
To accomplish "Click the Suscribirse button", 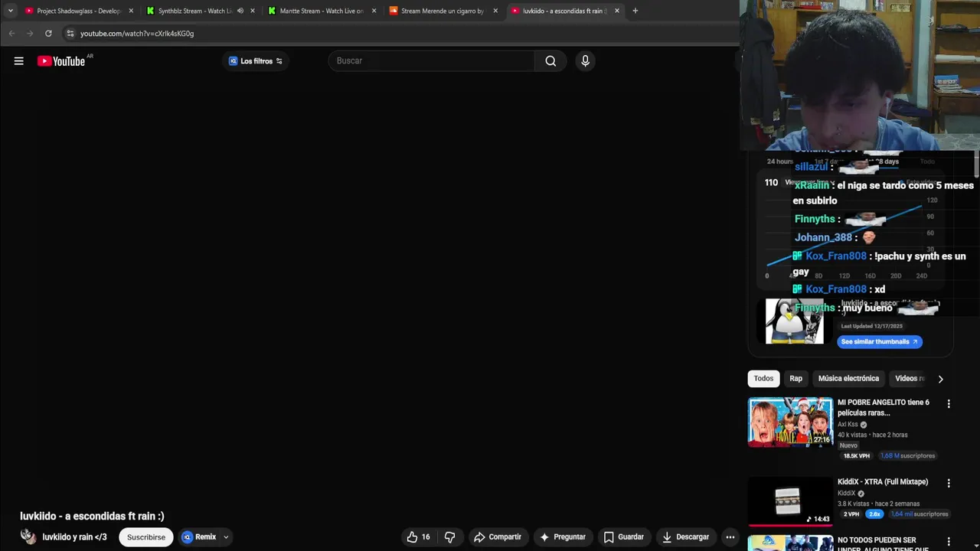I will pos(146,537).
